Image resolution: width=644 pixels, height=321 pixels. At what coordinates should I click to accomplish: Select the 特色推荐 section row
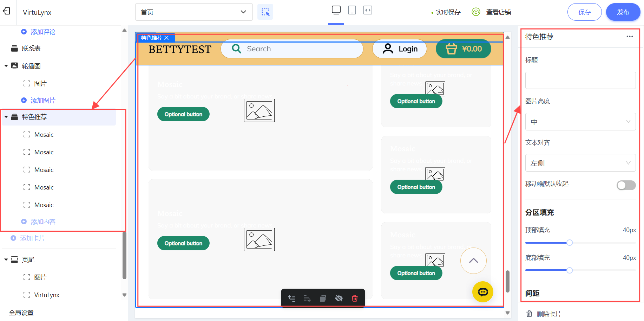(x=59, y=117)
